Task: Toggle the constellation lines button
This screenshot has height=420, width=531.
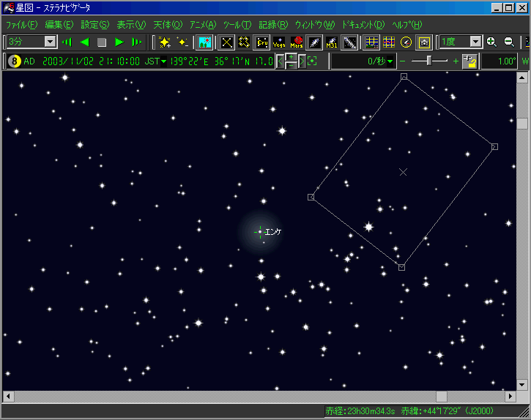Action: pos(227,42)
